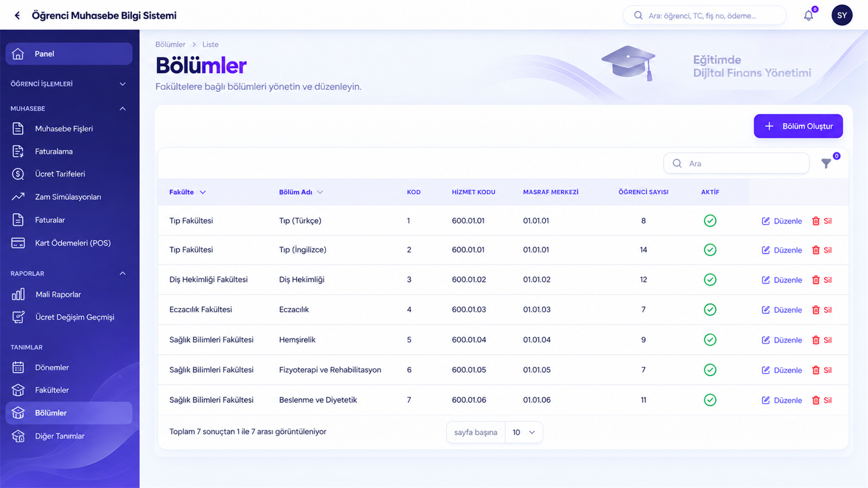Open the SY user avatar
The image size is (868, 488).
[x=842, y=15]
